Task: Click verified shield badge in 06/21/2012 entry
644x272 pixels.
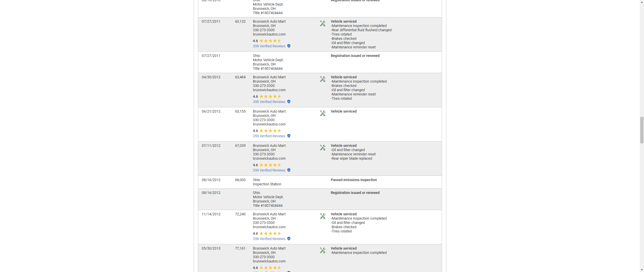Action: 289,136
